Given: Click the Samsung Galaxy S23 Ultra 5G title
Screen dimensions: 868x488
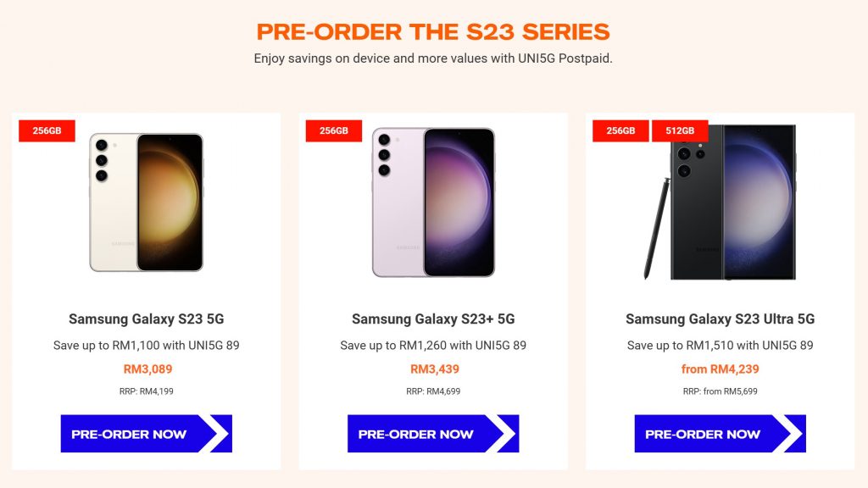Looking at the screenshot, I should pyautogui.click(x=721, y=319).
